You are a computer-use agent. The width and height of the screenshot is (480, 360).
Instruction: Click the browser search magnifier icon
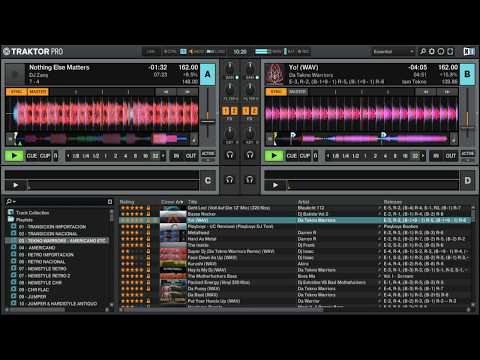(x=9, y=201)
